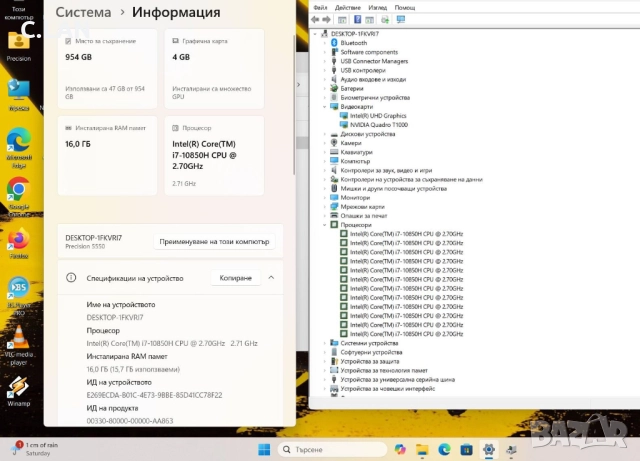Open the Windows Start menu
640x461 pixels.
tap(264, 449)
